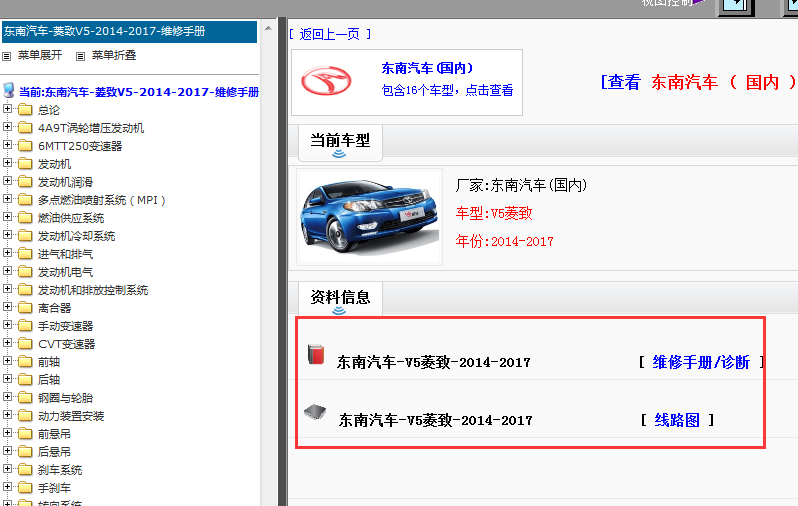Viewport: 798px width, 506px height.
Task: Select the 手动变速器 tree label
Action: click(x=65, y=326)
